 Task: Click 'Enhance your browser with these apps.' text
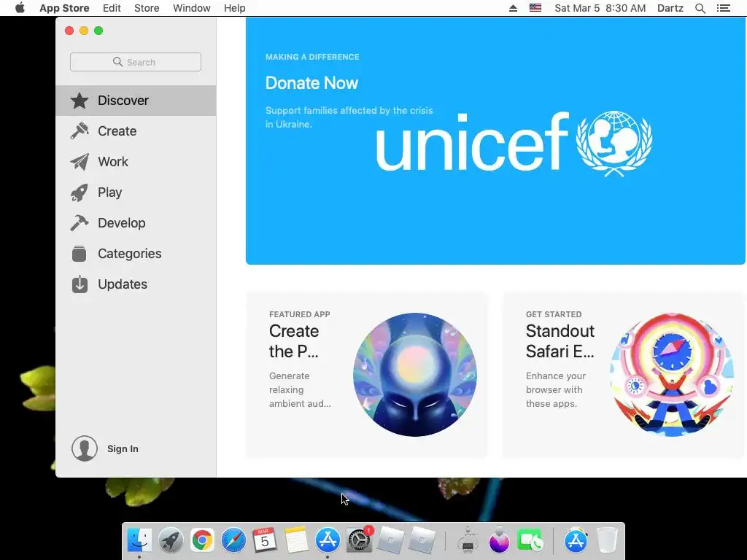(x=556, y=389)
